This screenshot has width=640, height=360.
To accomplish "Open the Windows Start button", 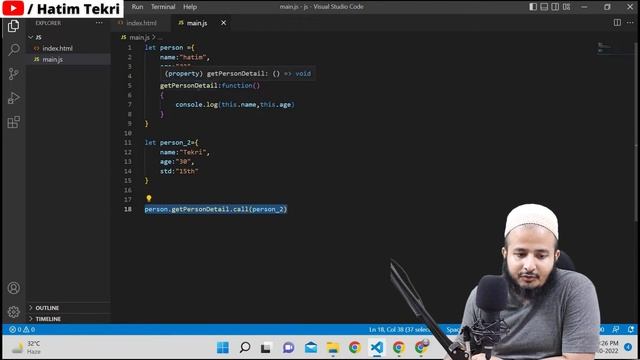I will coord(223,348).
